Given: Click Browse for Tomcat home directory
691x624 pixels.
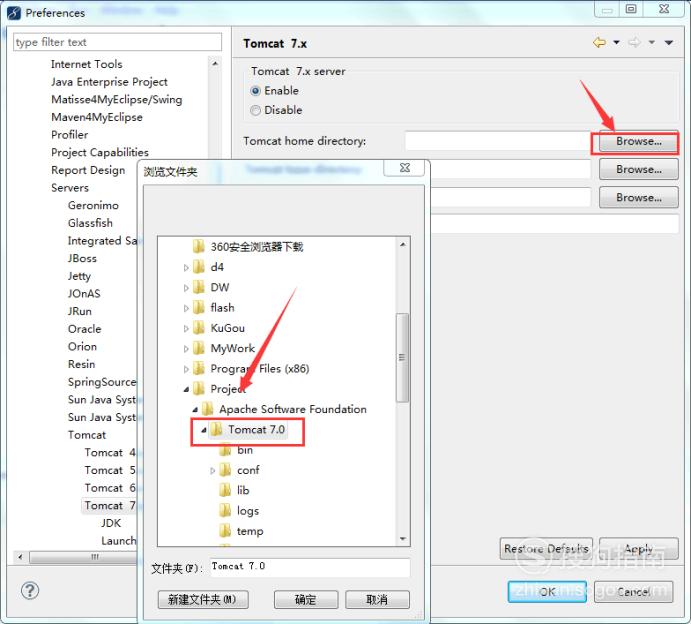Looking at the screenshot, I should point(638,141).
